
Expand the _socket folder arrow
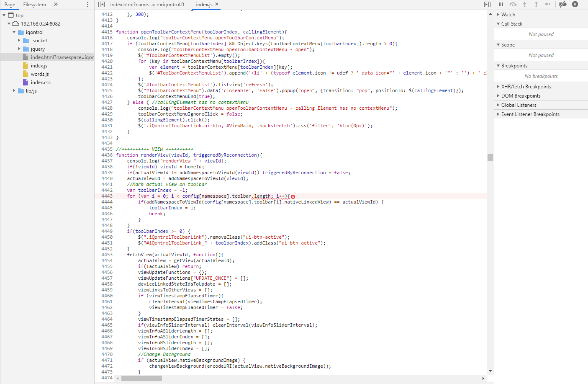(x=19, y=40)
